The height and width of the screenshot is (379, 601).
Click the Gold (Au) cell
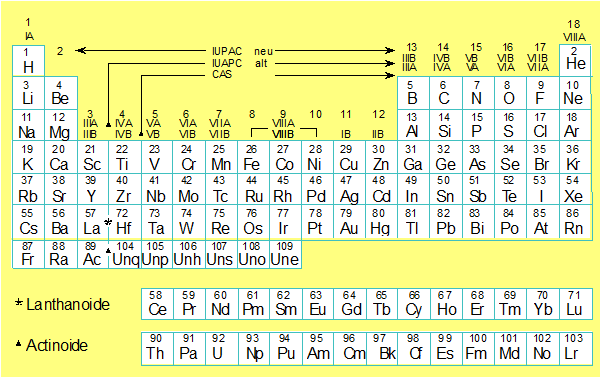coord(349,222)
